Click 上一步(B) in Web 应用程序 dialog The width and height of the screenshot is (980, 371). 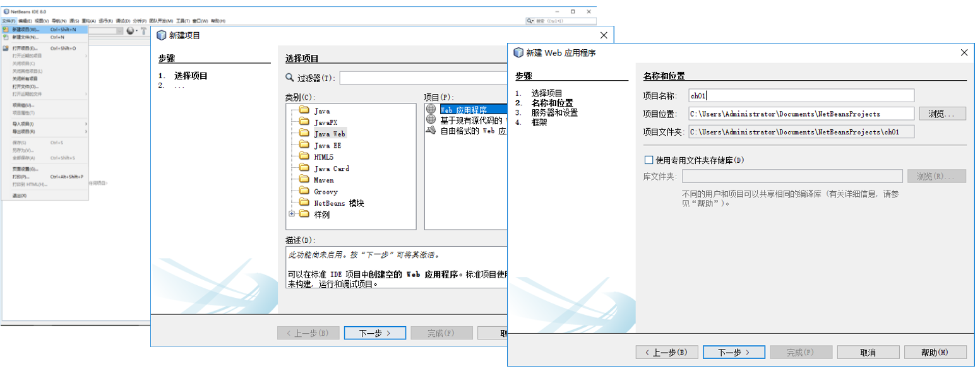[666, 352]
